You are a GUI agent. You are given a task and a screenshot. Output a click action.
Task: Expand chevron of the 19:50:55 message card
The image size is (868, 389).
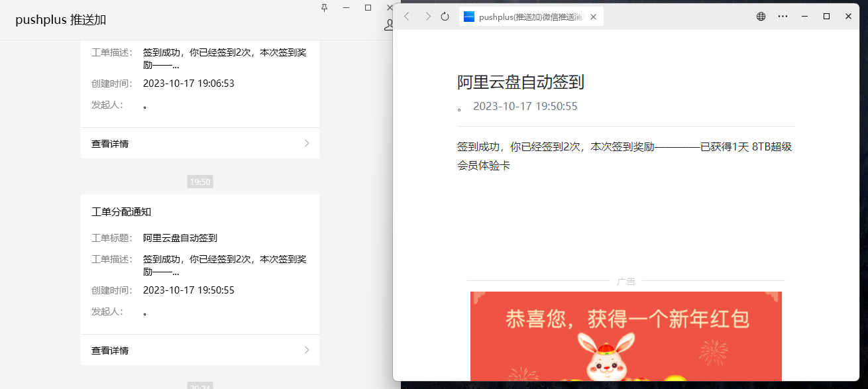coord(307,350)
